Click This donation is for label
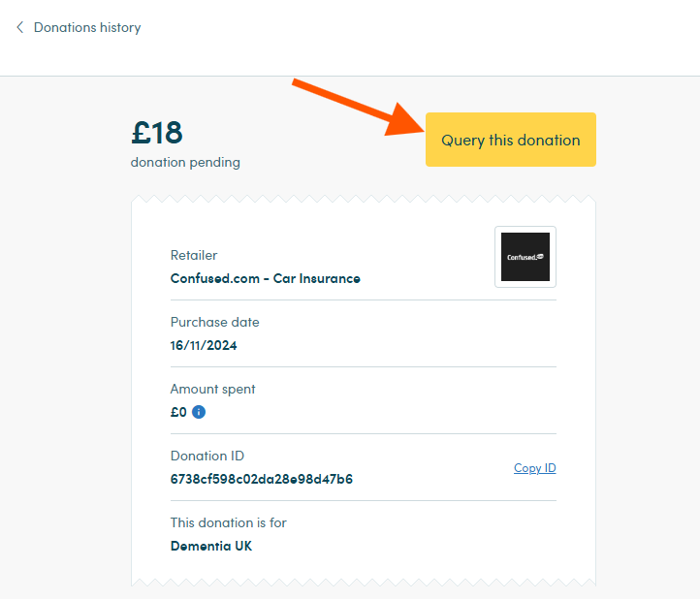Screen dimensions: 700x599 pyautogui.click(x=228, y=522)
